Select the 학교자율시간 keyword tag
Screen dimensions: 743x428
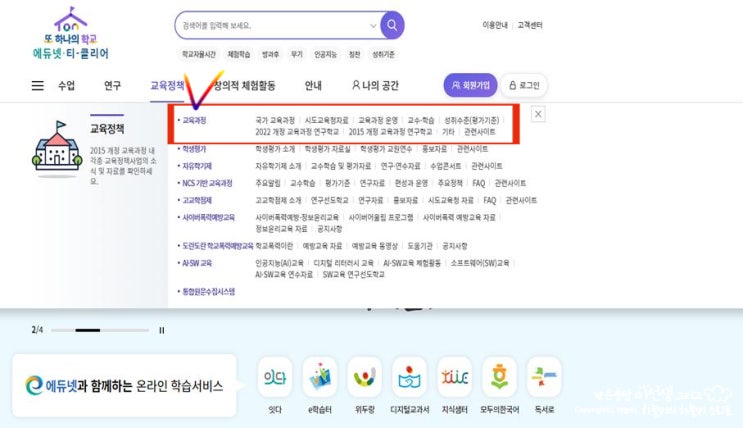[x=199, y=55]
